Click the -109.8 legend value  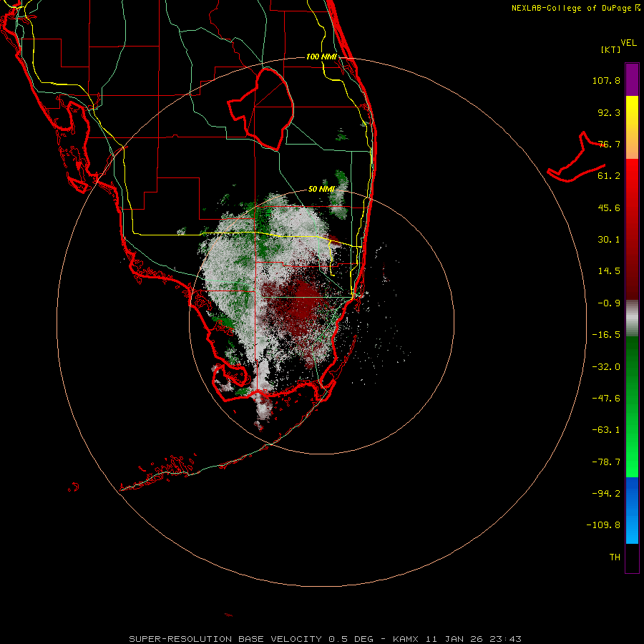(603, 525)
